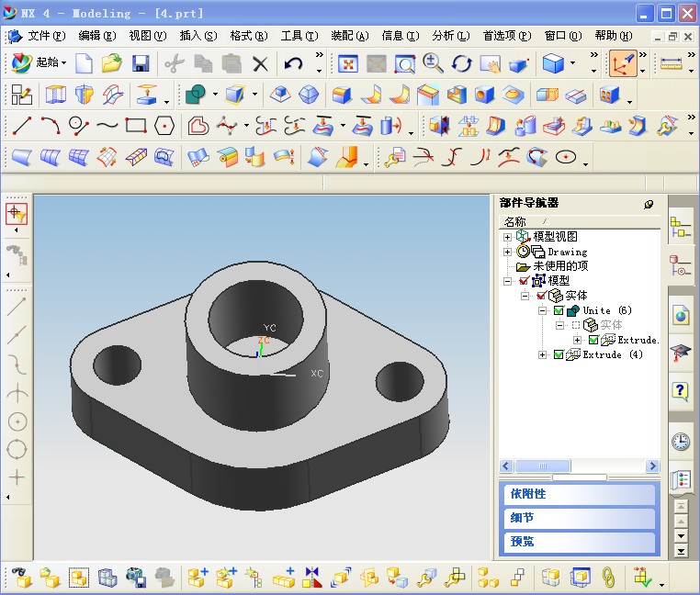
Task: Select the 未使用的项 tree item
Action: click(x=560, y=266)
